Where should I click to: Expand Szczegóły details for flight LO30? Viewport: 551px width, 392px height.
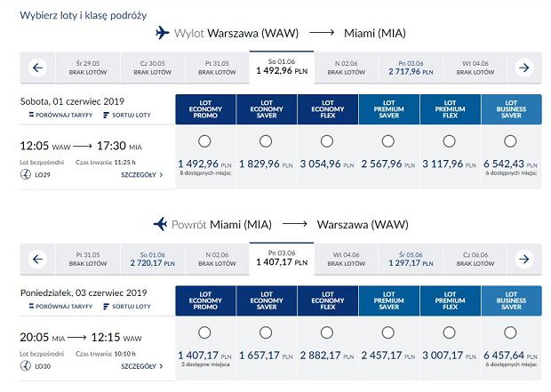pos(142,366)
